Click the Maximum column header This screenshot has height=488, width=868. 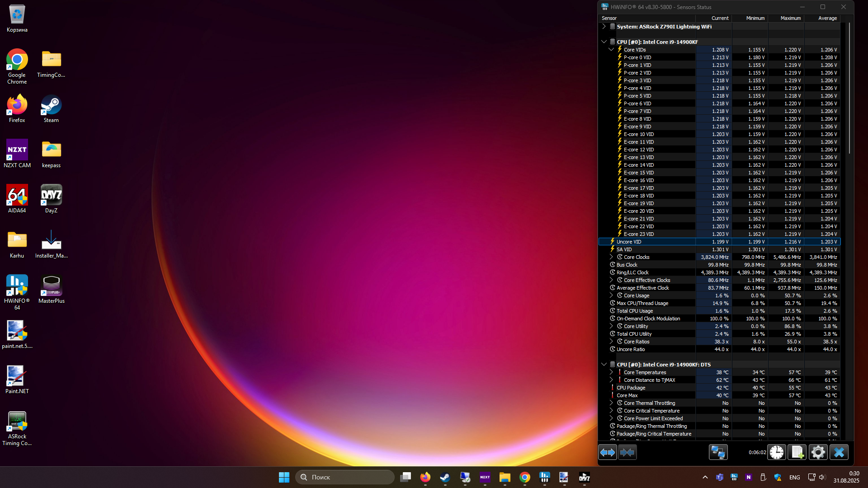click(786, 18)
